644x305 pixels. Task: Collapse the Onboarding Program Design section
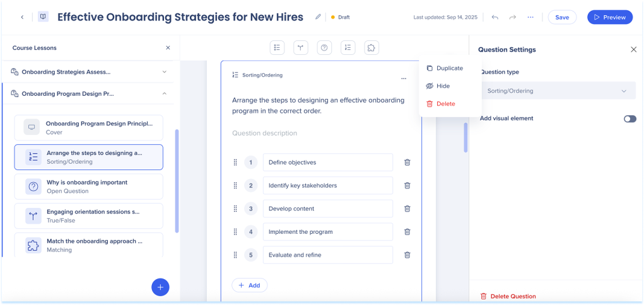[165, 94]
